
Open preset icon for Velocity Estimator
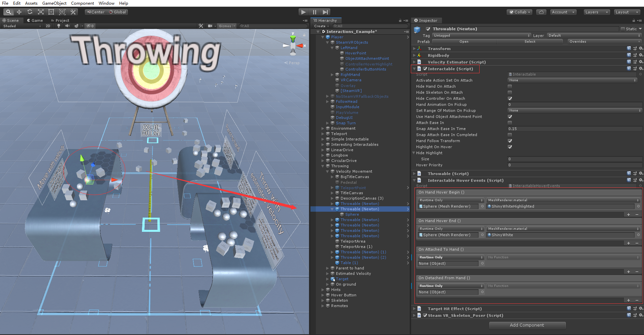[635, 62]
